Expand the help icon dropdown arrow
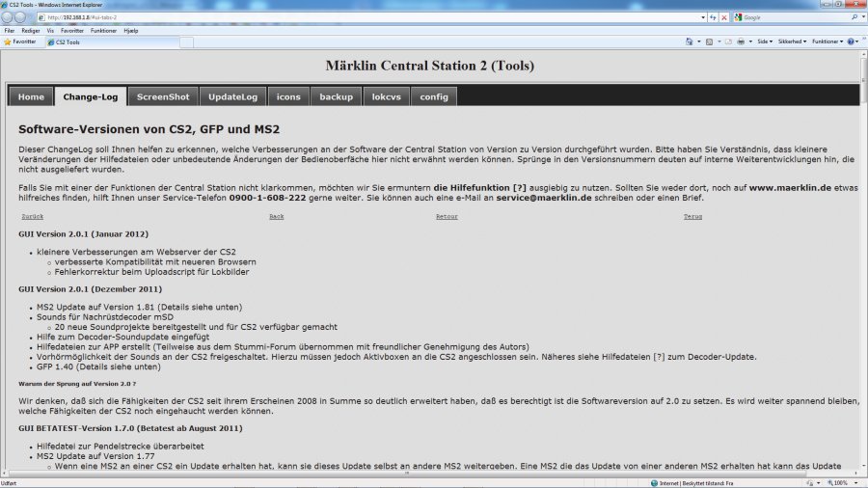 tap(857, 41)
